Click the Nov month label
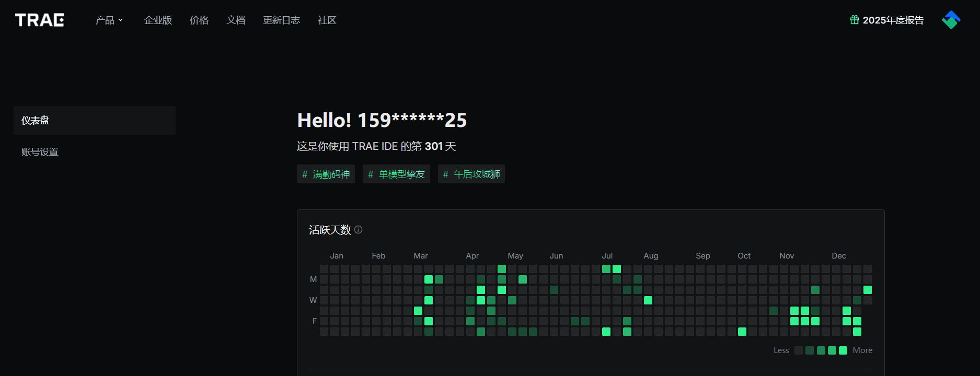 [787, 256]
